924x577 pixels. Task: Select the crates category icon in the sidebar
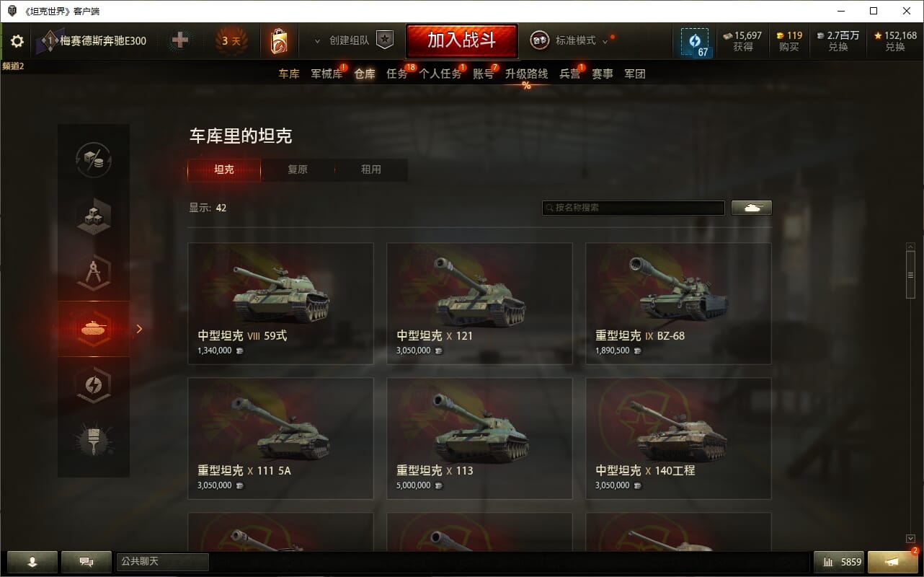point(94,216)
